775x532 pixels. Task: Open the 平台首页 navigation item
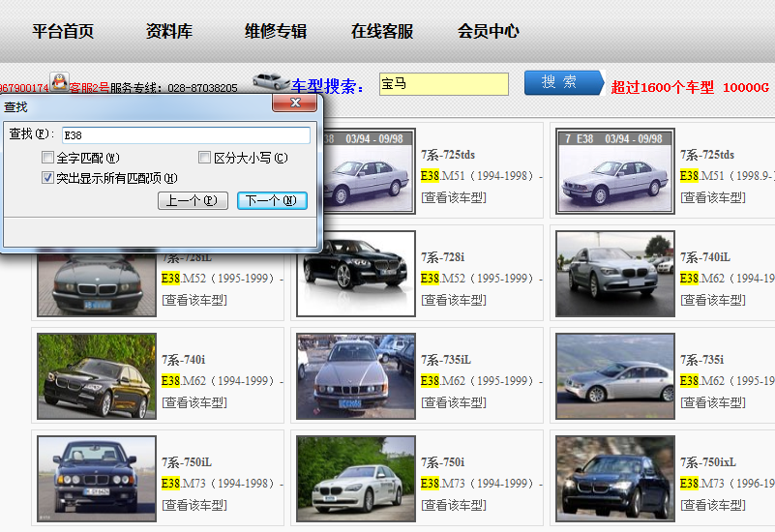[x=63, y=31]
